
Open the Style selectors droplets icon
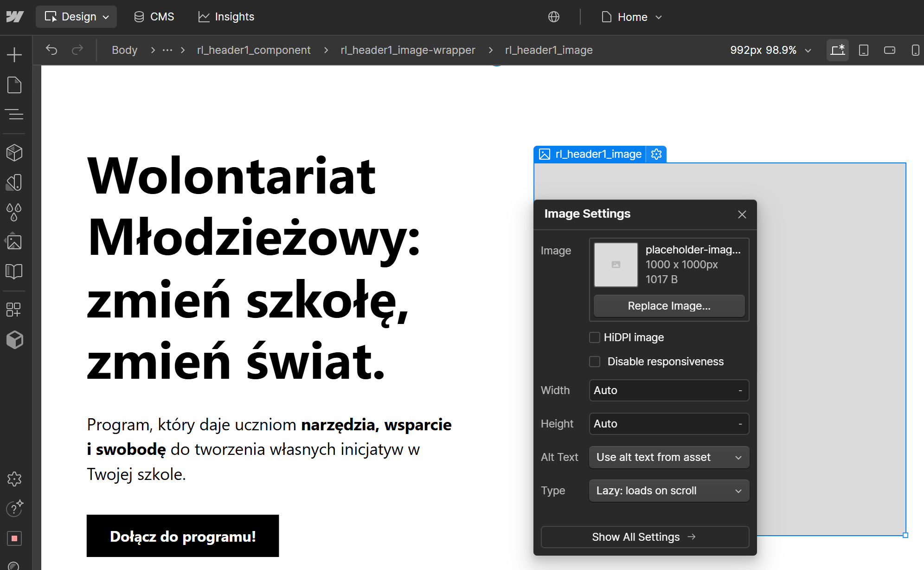(14, 212)
